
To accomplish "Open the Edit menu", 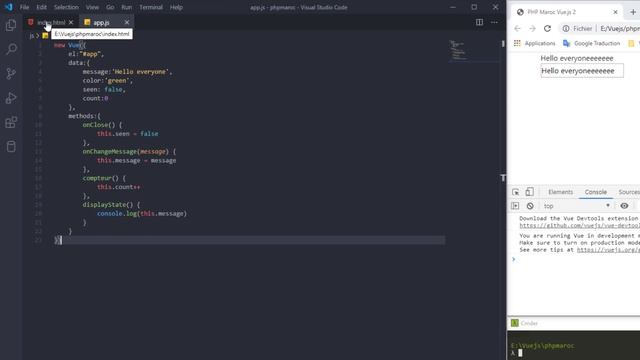I will tap(41, 7).
